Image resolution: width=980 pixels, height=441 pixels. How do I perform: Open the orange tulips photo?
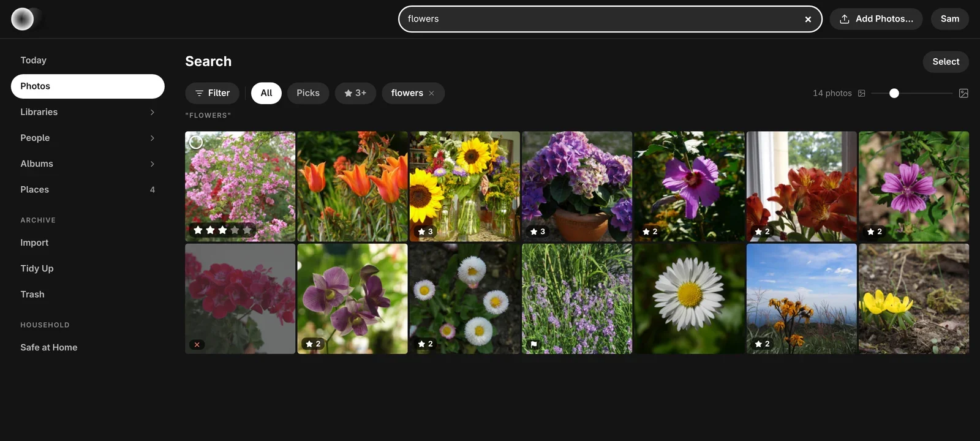[x=353, y=186]
